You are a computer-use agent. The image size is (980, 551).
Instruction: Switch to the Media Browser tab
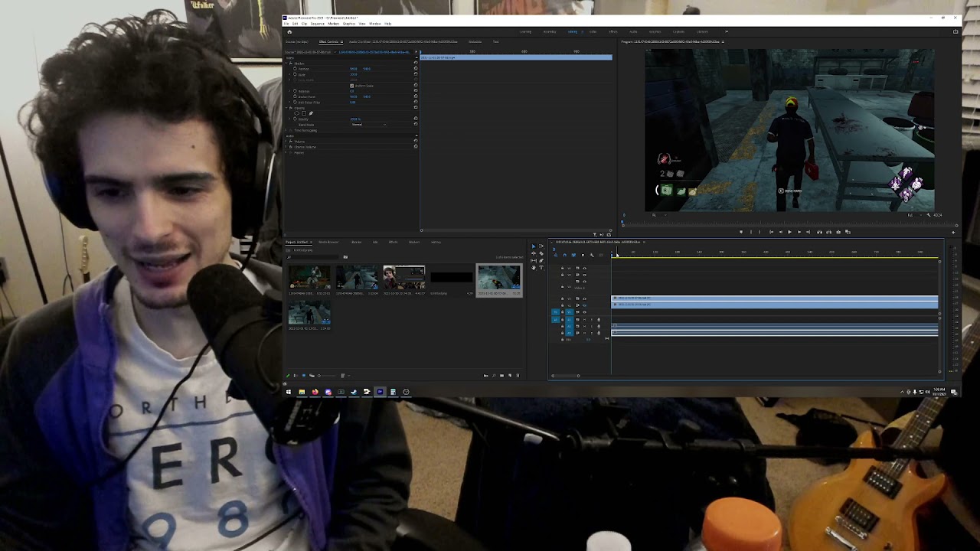point(328,242)
